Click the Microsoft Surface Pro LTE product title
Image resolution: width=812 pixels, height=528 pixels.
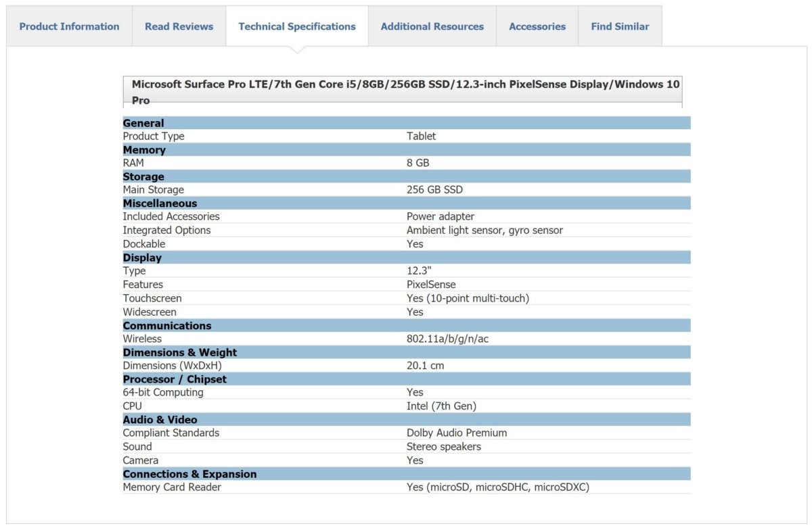(406, 92)
